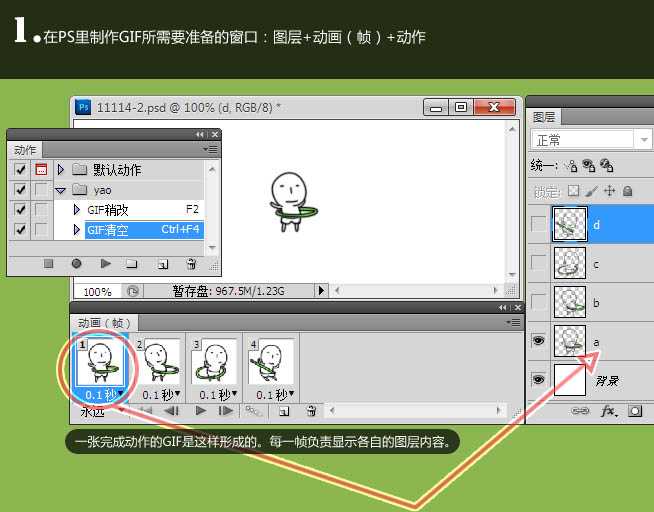This screenshot has width=654, height=512.
Task: Open the Actions panel flyout menu
Action: 210,149
